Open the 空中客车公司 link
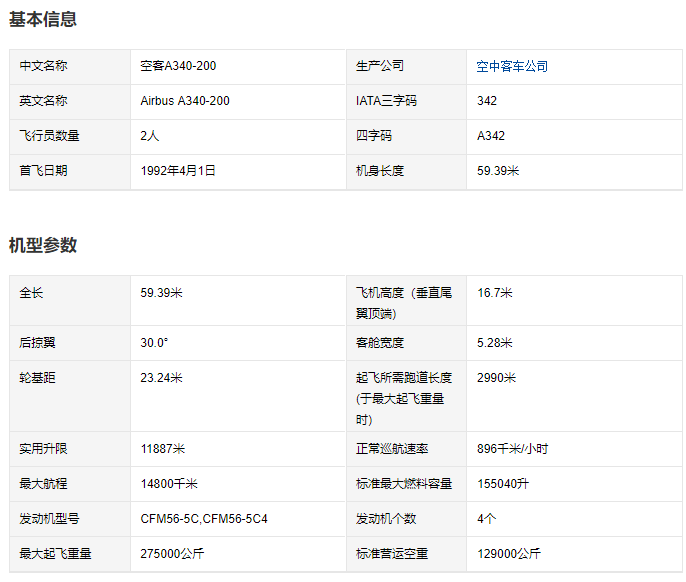The image size is (686, 582). point(512,67)
